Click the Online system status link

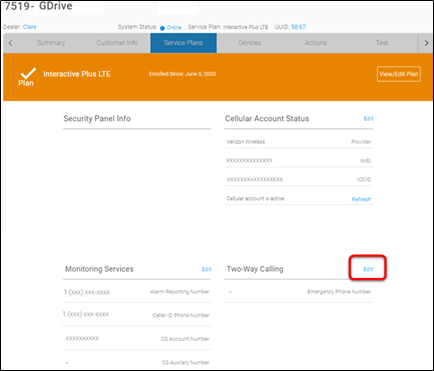click(x=174, y=28)
